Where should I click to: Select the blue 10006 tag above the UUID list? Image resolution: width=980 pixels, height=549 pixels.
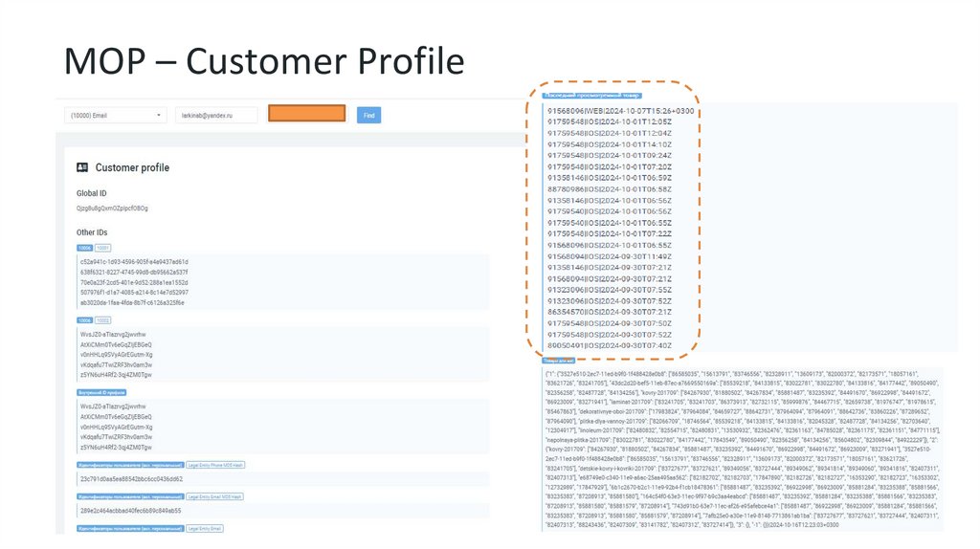[84, 248]
